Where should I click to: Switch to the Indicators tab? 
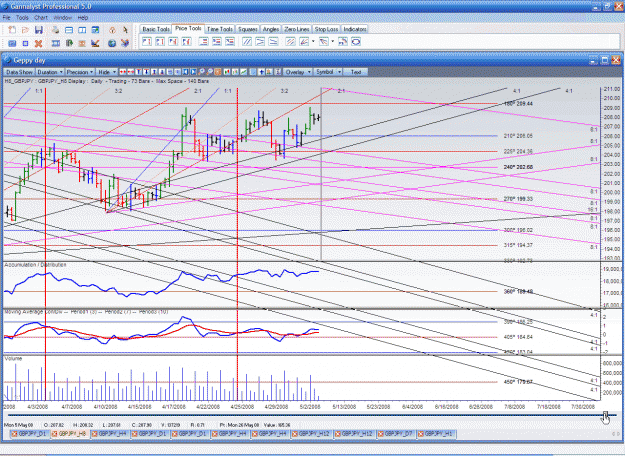click(x=355, y=29)
